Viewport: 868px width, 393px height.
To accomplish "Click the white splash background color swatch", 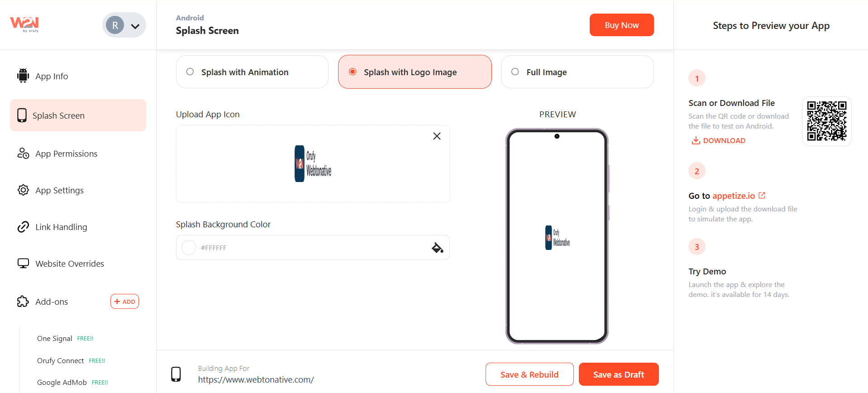I will pos(189,248).
